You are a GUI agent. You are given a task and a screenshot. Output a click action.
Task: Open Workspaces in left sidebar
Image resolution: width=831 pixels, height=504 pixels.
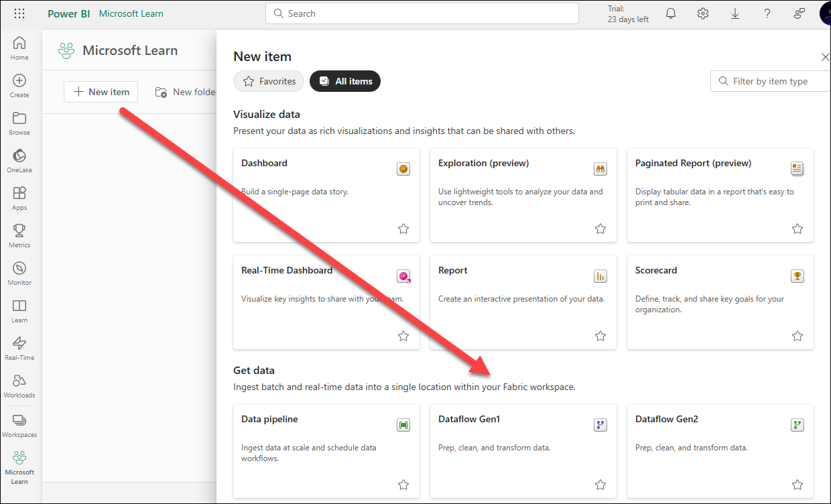coord(19,426)
